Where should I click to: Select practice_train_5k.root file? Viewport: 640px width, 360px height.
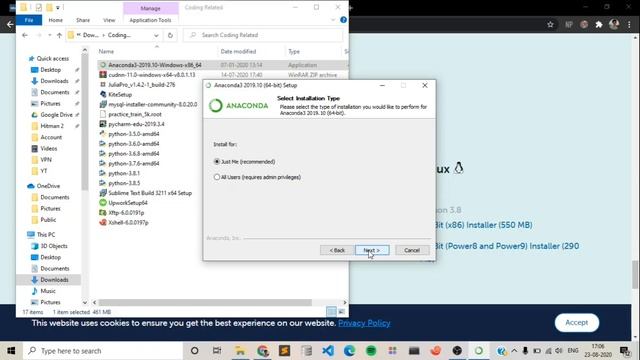click(135, 114)
